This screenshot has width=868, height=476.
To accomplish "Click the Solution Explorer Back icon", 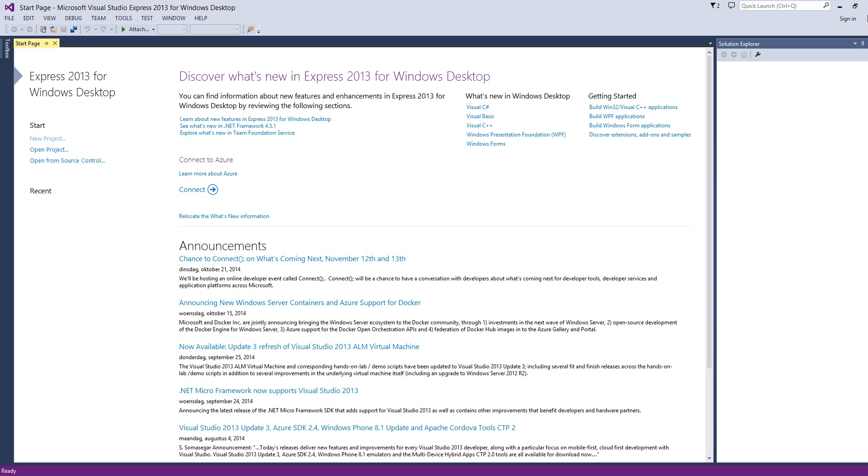I will [x=724, y=55].
